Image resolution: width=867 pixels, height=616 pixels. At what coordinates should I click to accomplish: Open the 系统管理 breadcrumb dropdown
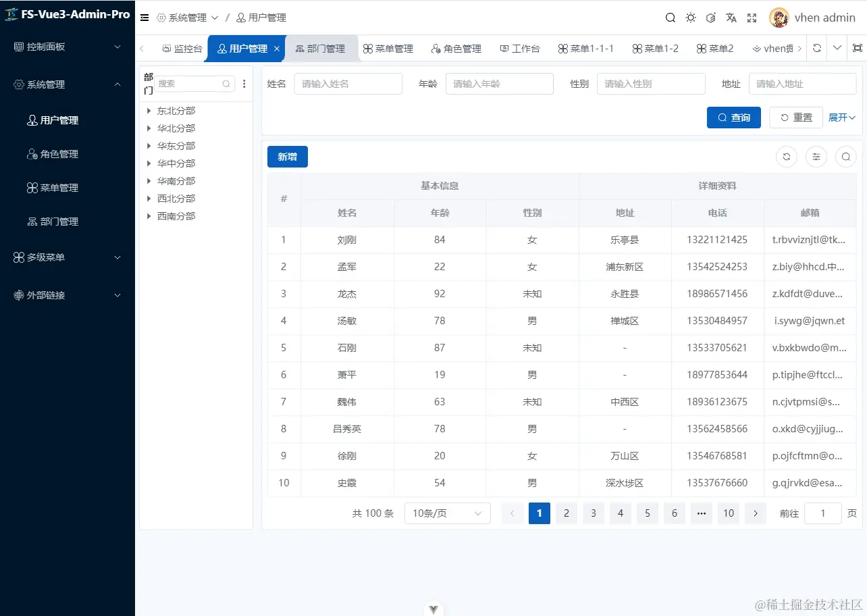188,18
